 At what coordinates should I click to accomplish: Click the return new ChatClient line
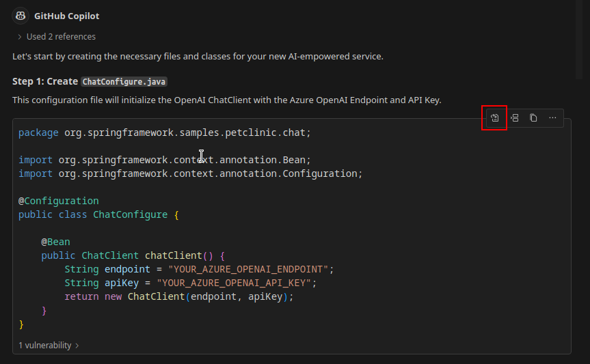click(178, 296)
